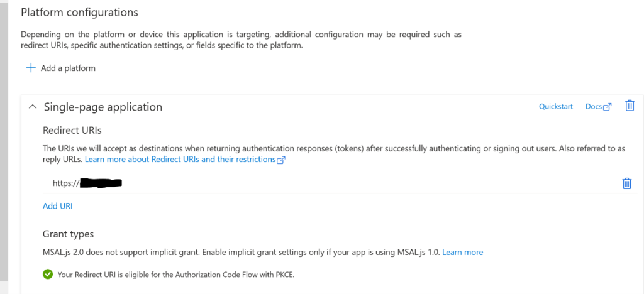Delete the https redirect URI entry
644x294 pixels.
[626, 183]
